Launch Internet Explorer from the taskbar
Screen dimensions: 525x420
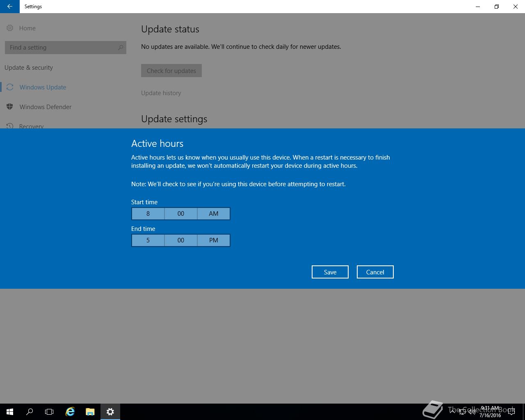(x=70, y=412)
